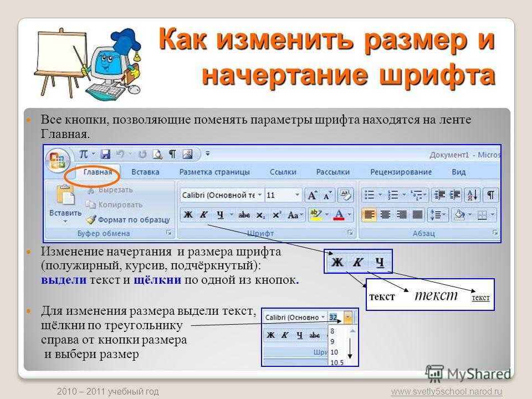This screenshot has width=532, height=399.
Task: Open the font size dropdown arrow next to 11
Action: coord(297,195)
